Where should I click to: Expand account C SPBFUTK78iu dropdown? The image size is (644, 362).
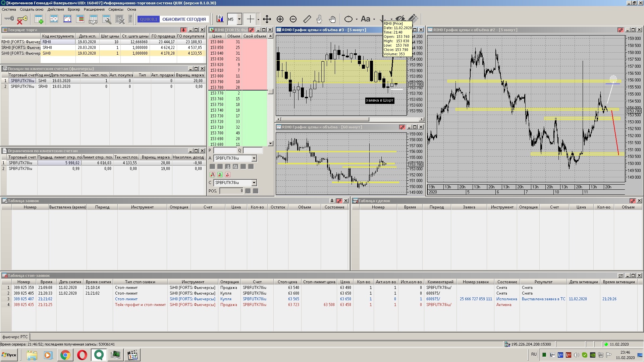254,183
